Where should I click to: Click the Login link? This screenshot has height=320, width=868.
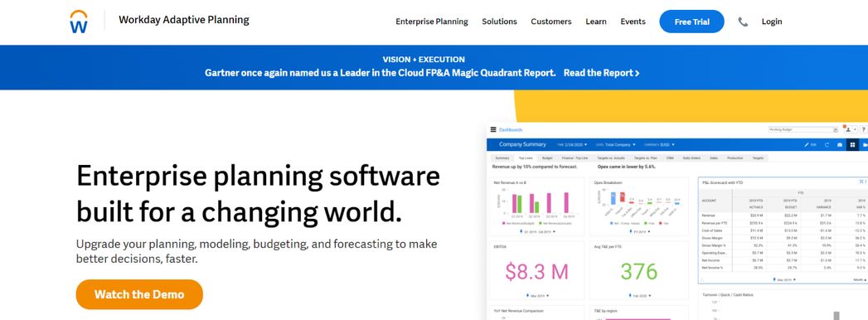click(772, 22)
